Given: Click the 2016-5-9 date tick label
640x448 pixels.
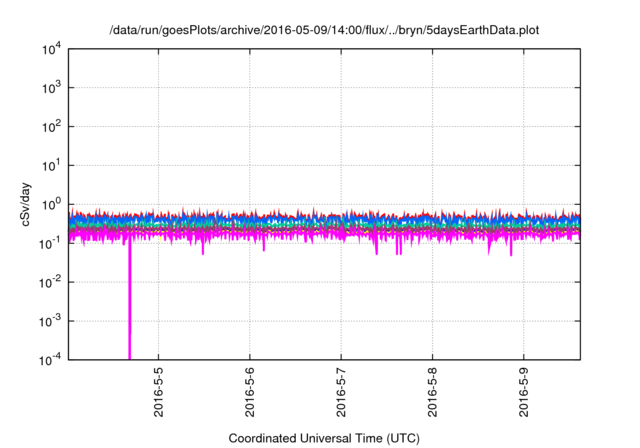Looking at the screenshot, I should click(x=524, y=392).
